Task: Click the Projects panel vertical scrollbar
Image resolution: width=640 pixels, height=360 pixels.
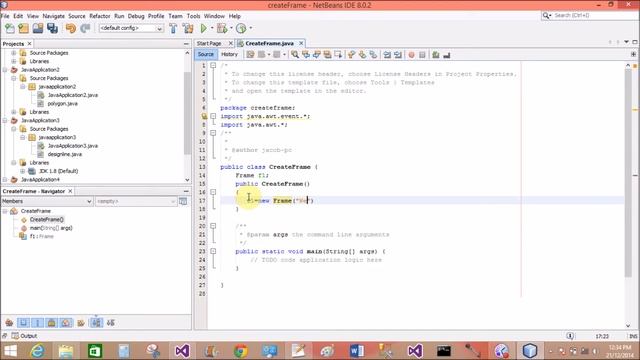Action: [x=187, y=113]
